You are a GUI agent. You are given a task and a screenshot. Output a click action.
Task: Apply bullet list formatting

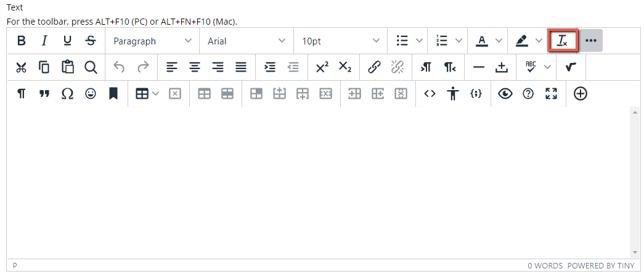pos(402,41)
